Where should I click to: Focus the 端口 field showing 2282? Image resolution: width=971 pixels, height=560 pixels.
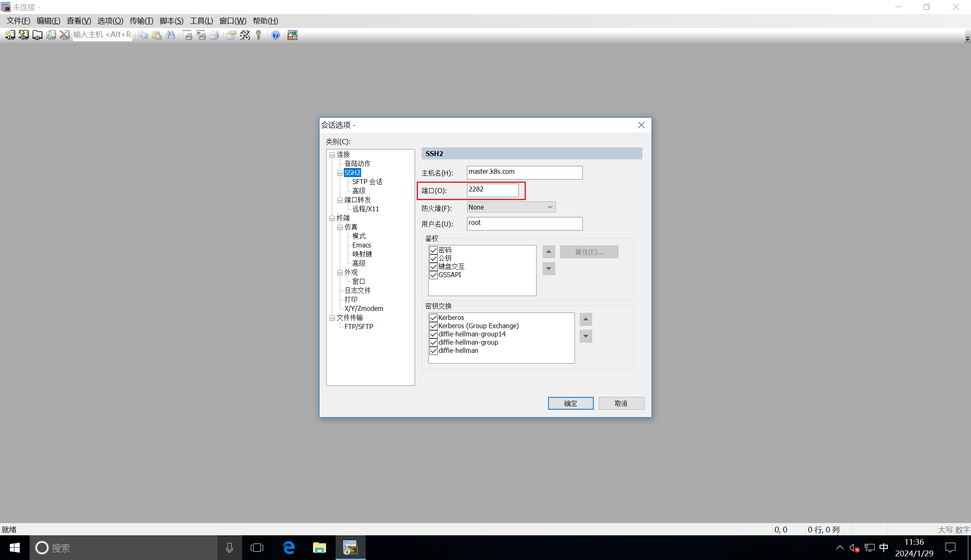pos(493,190)
